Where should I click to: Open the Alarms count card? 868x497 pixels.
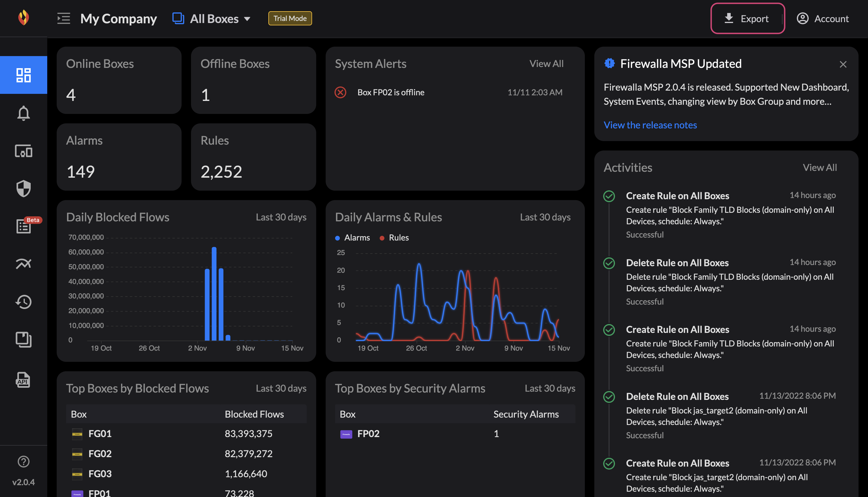click(x=119, y=157)
